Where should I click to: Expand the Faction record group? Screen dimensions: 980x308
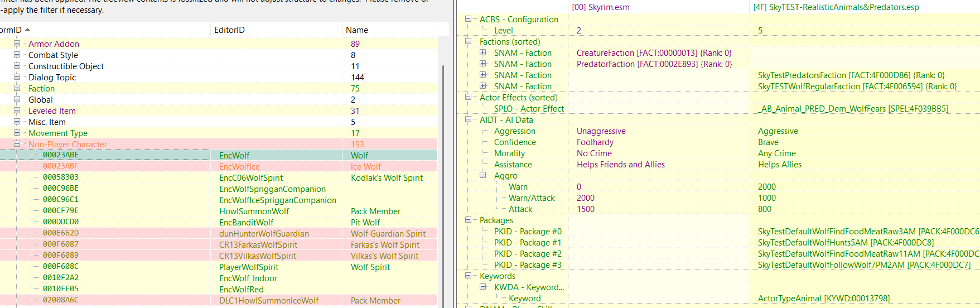click(17, 88)
